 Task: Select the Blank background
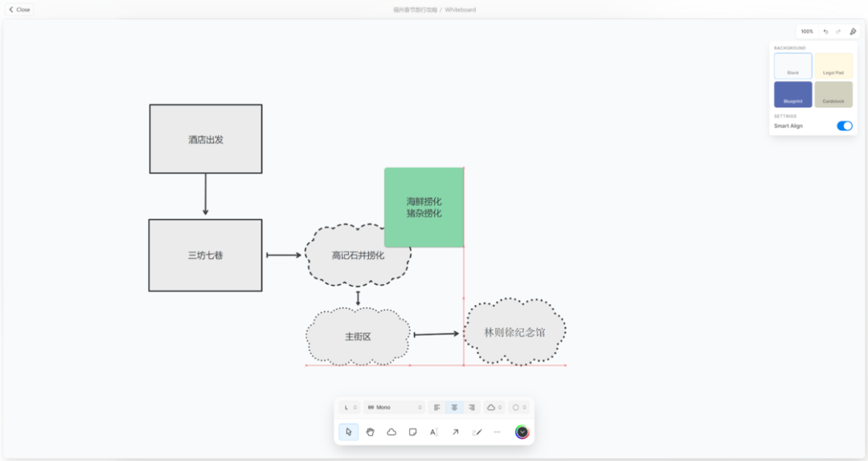click(x=792, y=66)
